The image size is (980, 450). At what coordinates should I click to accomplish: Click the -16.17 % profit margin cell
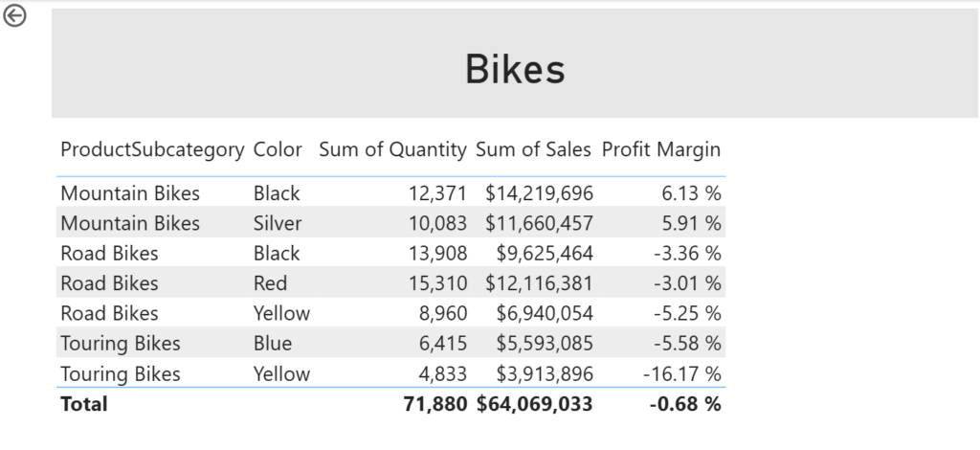click(684, 373)
